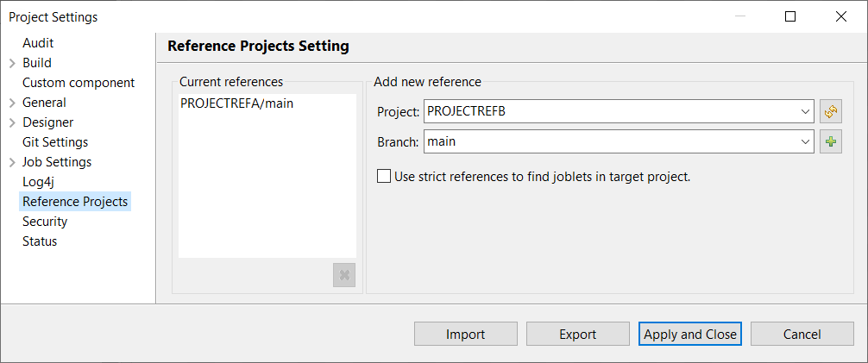This screenshot has height=363, width=868.
Task: Expand the General tree node
Action: [12, 103]
